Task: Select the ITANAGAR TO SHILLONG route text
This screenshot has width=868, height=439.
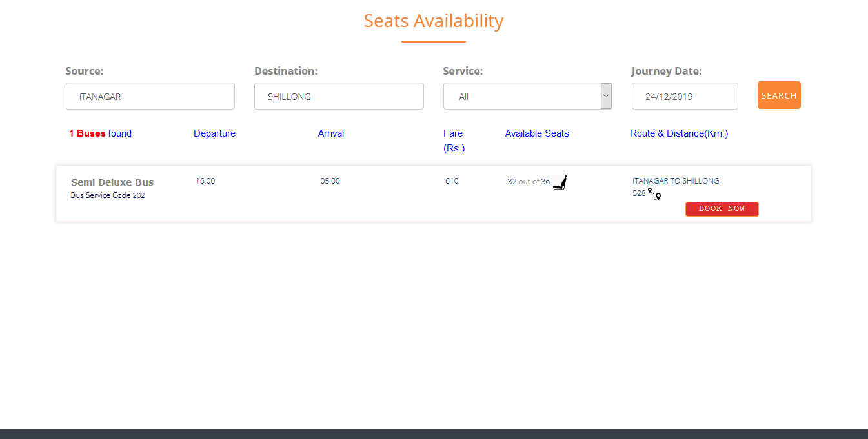Action: click(676, 181)
